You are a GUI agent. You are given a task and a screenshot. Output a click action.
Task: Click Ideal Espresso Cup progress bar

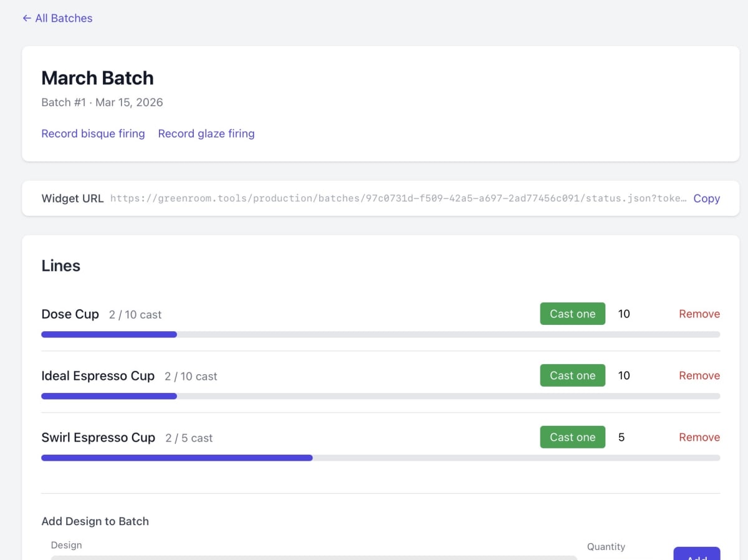click(380, 396)
